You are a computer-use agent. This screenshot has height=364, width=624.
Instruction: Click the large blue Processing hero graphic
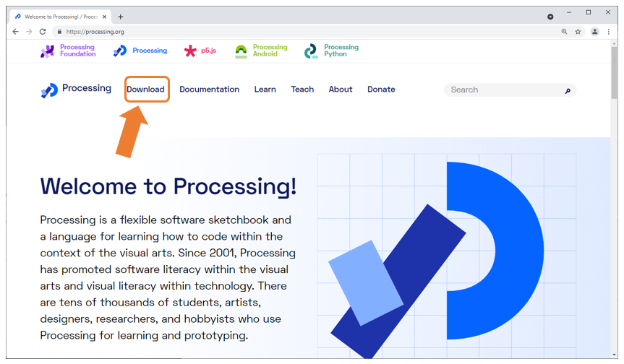point(437,259)
